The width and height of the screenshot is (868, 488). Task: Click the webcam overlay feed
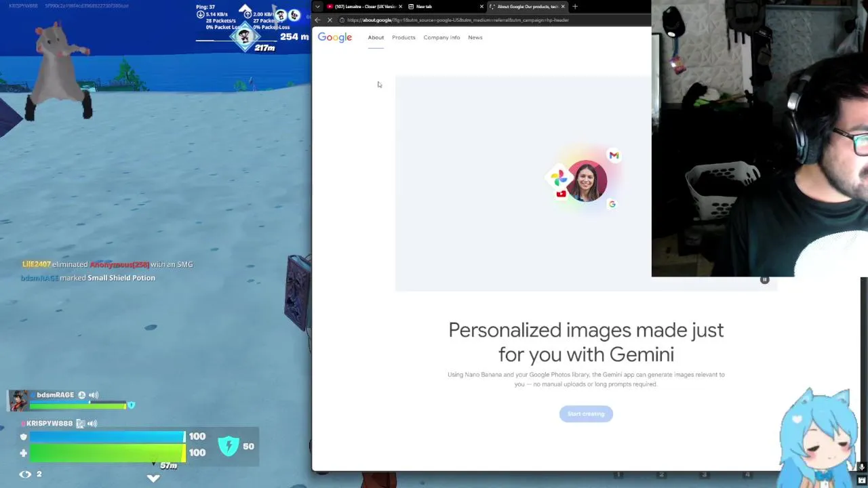coord(759,138)
